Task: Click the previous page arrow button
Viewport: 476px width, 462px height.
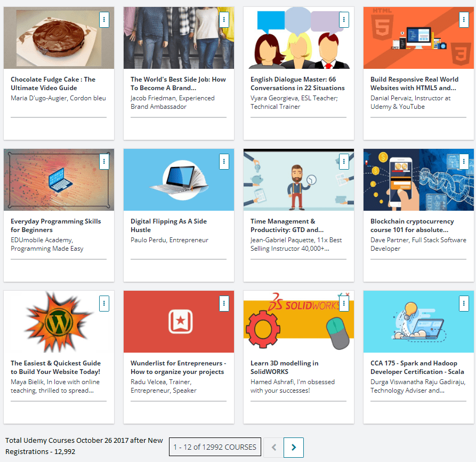Action: (x=273, y=447)
